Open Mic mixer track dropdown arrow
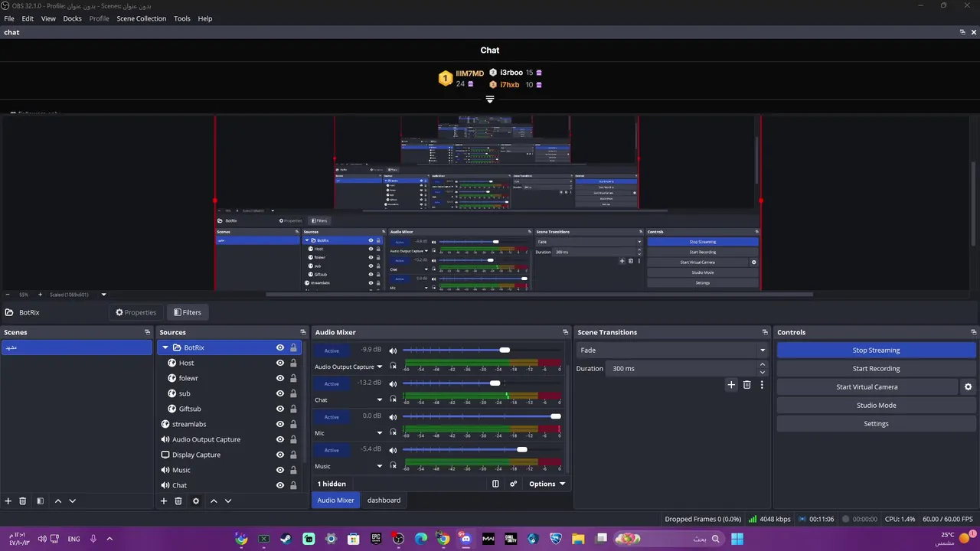980x551 pixels. [379, 432]
